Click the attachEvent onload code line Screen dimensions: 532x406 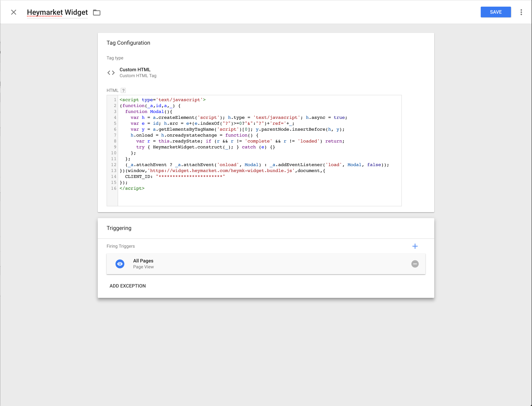[257, 165]
